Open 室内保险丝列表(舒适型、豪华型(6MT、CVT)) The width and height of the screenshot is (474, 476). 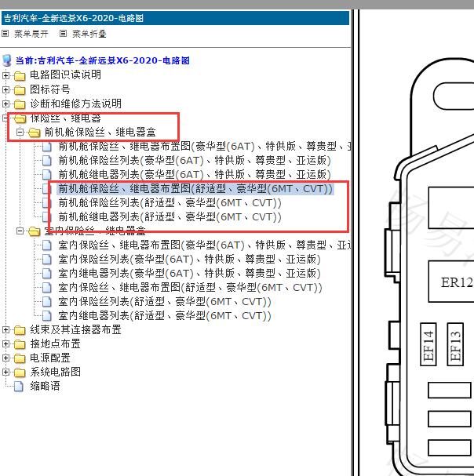point(165,301)
